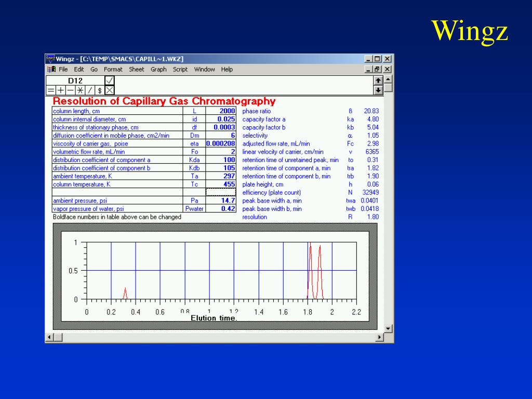The image size is (532, 399).
Task: Click the multiply asterisk operator button
Action: 80,90
